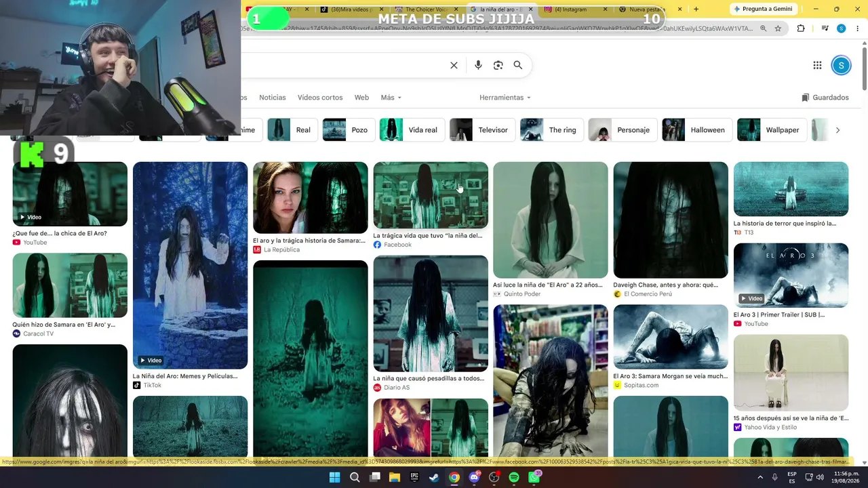Open the Chrome three-dot menu
This screenshot has width=868, height=488.
pos(857,28)
